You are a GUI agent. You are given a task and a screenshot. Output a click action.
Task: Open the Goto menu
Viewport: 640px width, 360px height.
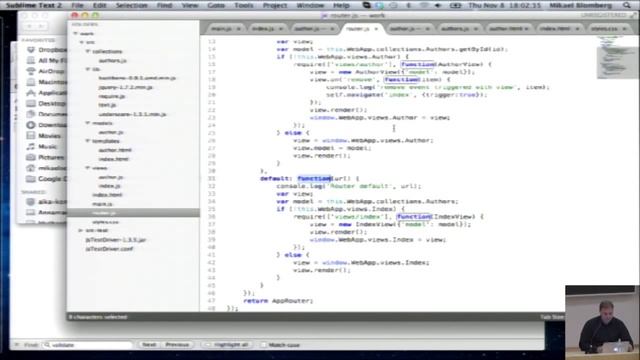pyautogui.click(x=216, y=6)
